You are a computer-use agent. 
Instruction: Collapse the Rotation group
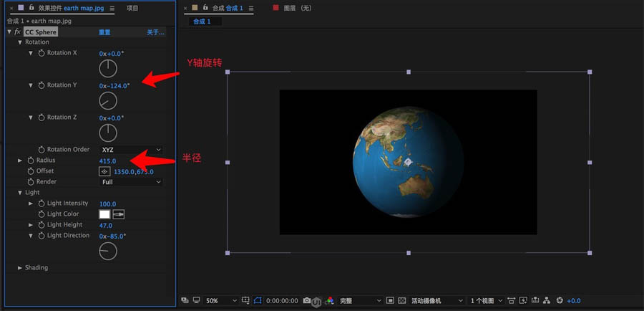point(20,42)
